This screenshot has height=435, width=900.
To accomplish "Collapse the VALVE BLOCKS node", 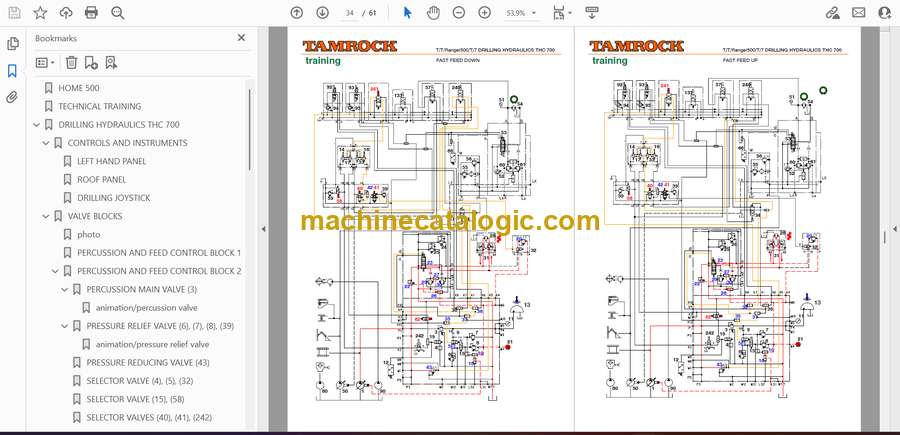I will click(x=46, y=216).
